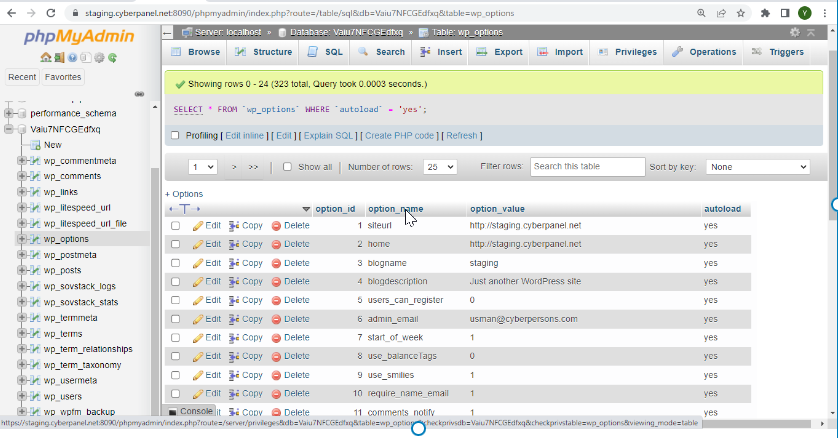Image resolution: width=838 pixels, height=438 pixels.
Task: Check the Show all checkbox
Action: pos(288,167)
